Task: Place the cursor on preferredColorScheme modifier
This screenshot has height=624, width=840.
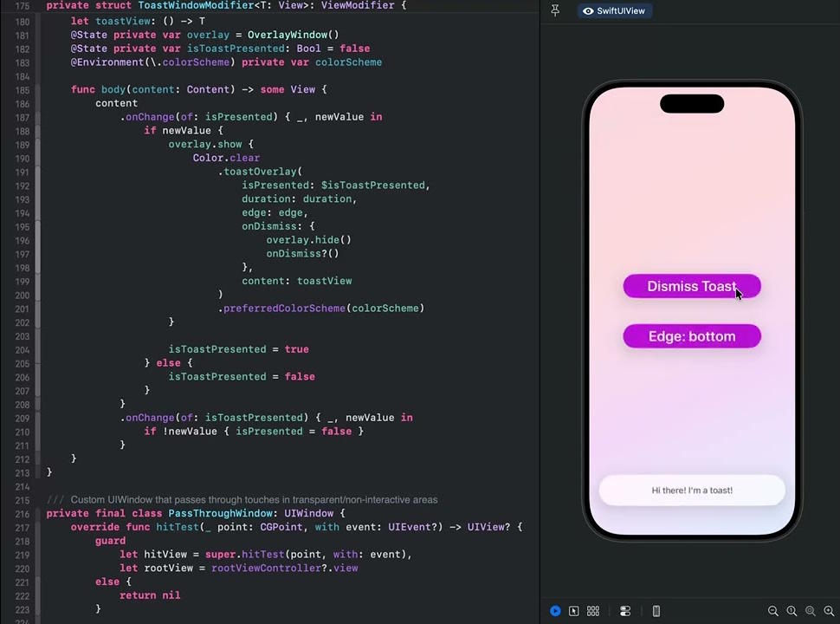Action: click(x=284, y=309)
